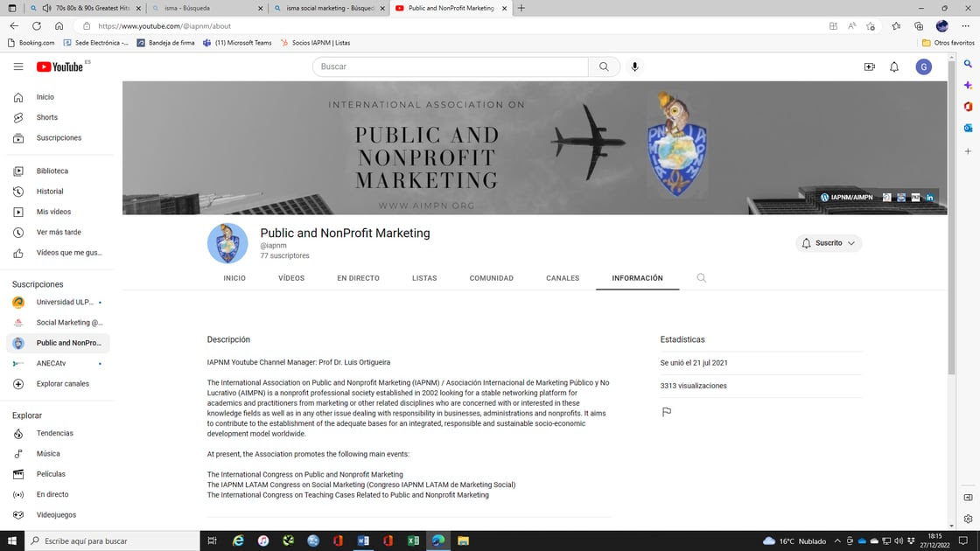Open the Socios IAPNM | Listas bookmark
980x551 pixels.
click(x=315, y=43)
